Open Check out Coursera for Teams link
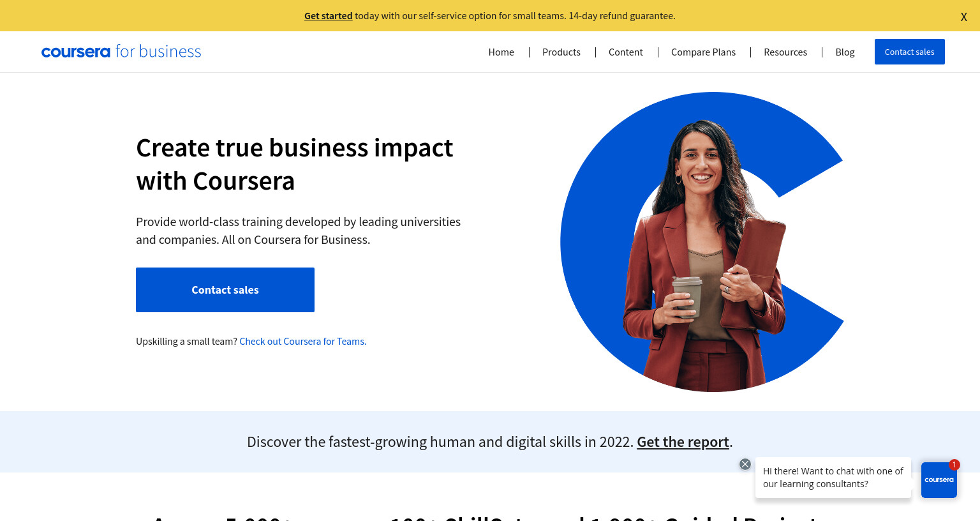This screenshot has height=521, width=980. [x=303, y=342]
